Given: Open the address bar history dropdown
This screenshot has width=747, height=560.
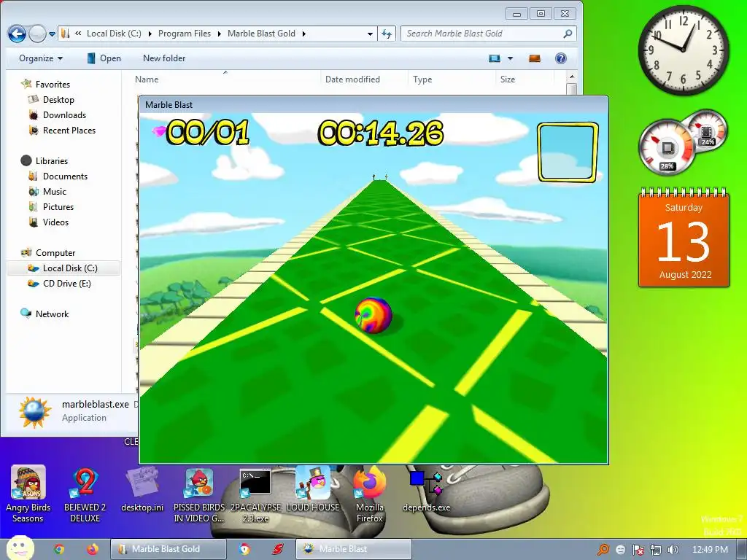Looking at the screenshot, I should [x=370, y=34].
